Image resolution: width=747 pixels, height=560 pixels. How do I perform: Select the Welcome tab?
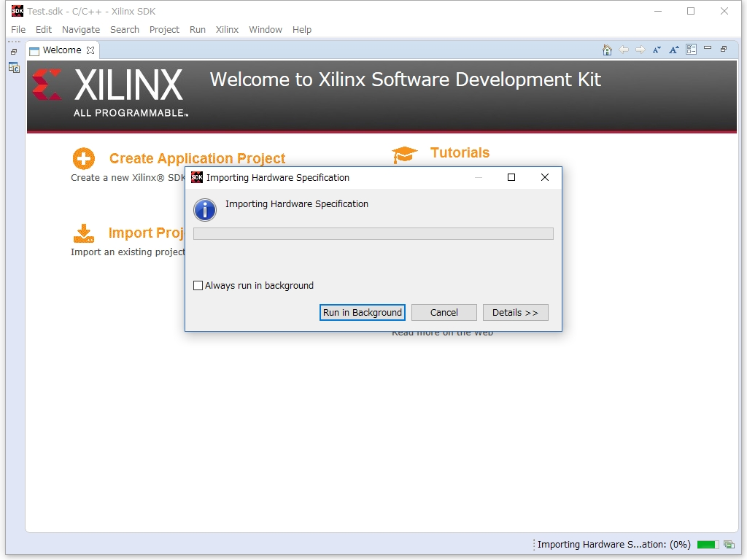click(x=62, y=50)
